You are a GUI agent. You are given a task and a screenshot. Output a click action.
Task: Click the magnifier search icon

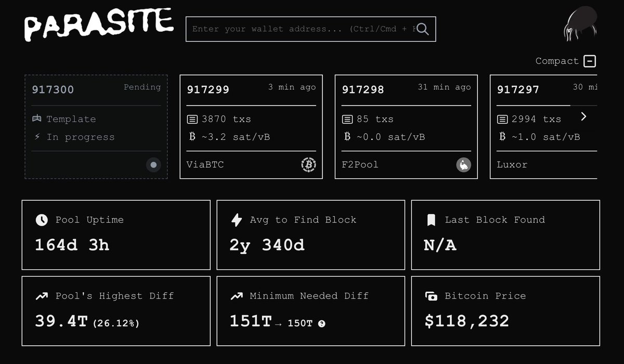tap(423, 29)
